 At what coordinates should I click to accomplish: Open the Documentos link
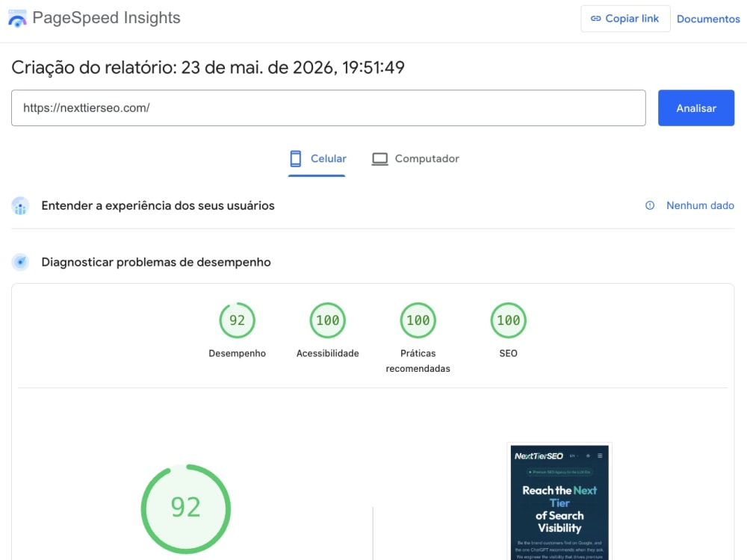[708, 19]
